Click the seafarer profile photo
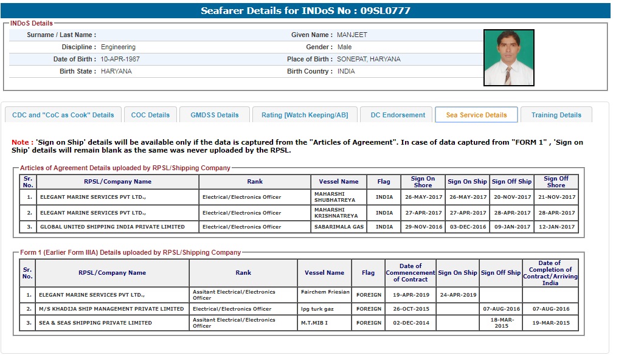Image resolution: width=644 pixels, height=355 pixels. [508, 58]
